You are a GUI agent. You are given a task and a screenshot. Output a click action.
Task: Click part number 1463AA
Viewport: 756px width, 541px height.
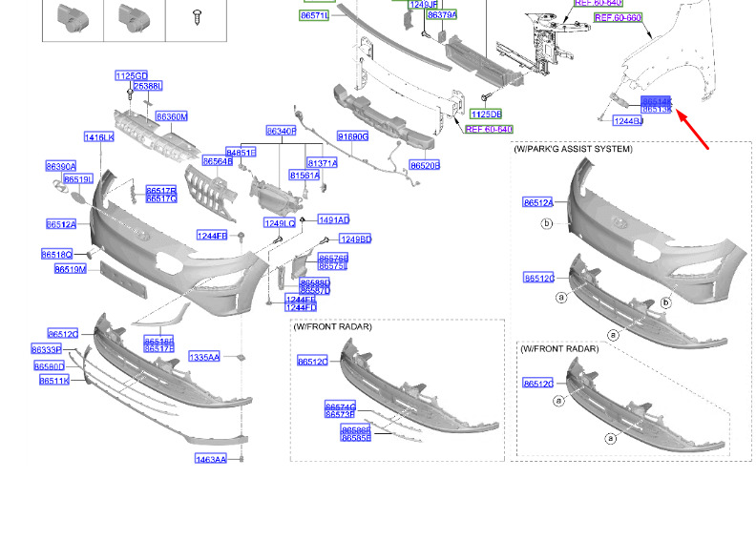(x=211, y=459)
